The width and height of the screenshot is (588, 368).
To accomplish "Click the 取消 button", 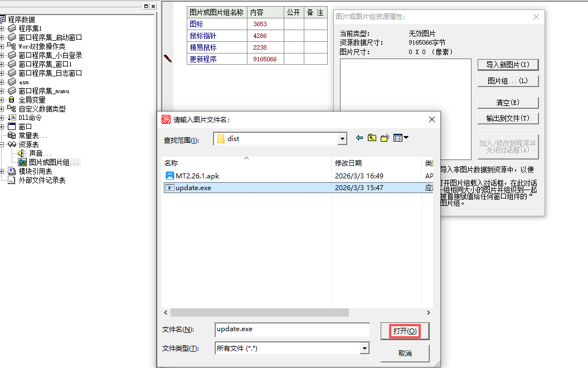I will click(405, 353).
